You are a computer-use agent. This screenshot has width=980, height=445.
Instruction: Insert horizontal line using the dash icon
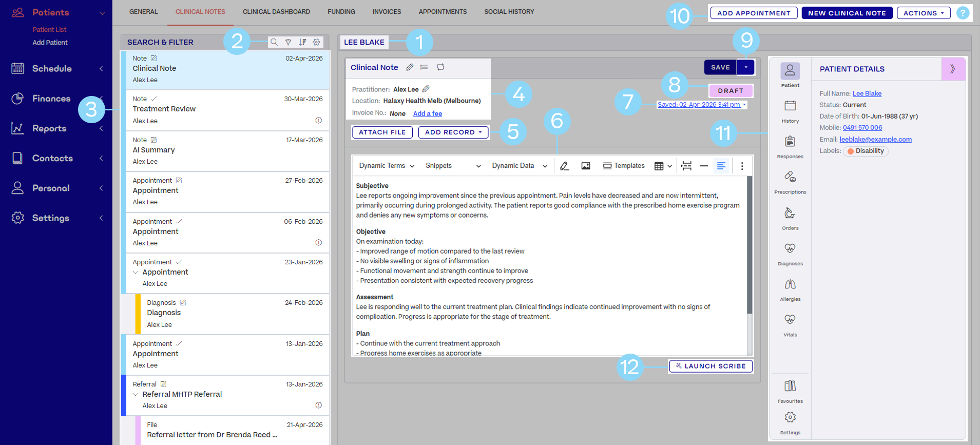[x=704, y=166]
